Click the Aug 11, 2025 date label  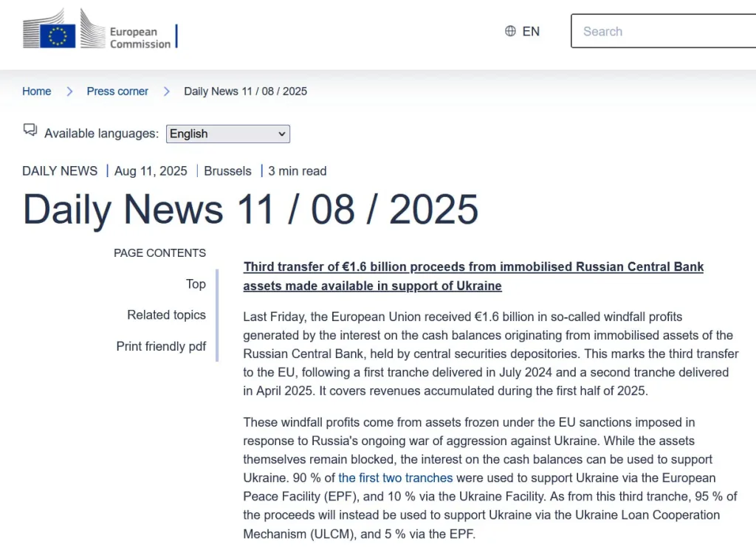(151, 171)
